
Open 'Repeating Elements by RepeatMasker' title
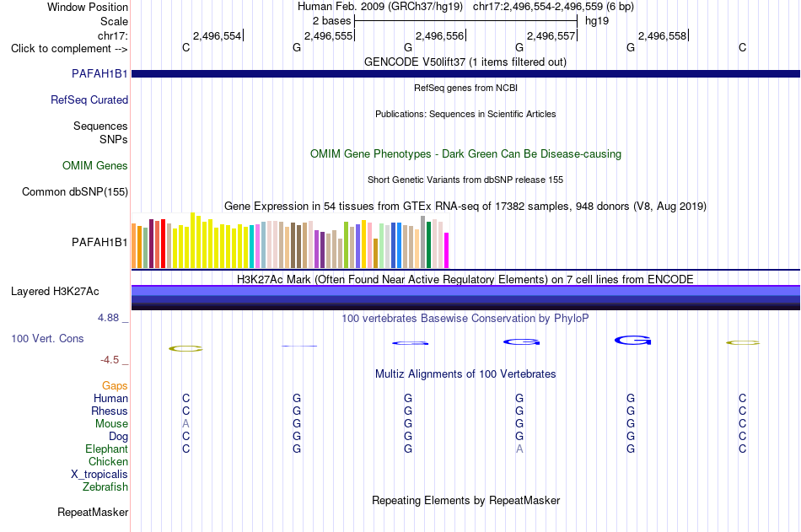[465, 500]
